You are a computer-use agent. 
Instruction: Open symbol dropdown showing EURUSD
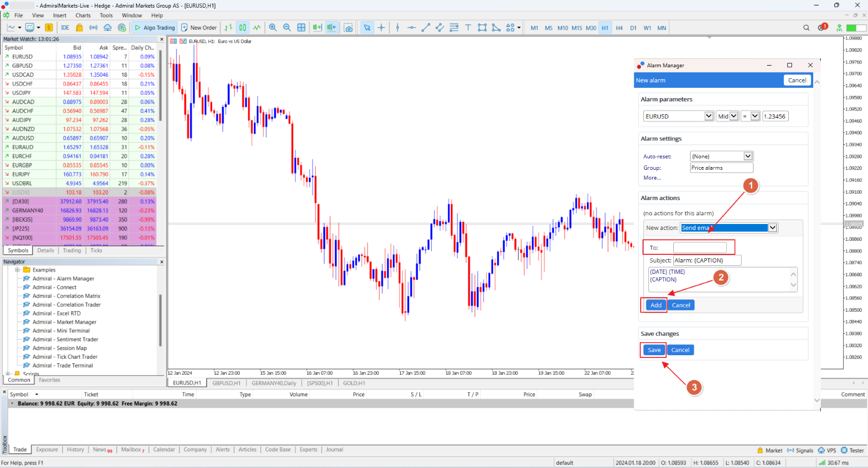pyautogui.click(x=678, y=116)
